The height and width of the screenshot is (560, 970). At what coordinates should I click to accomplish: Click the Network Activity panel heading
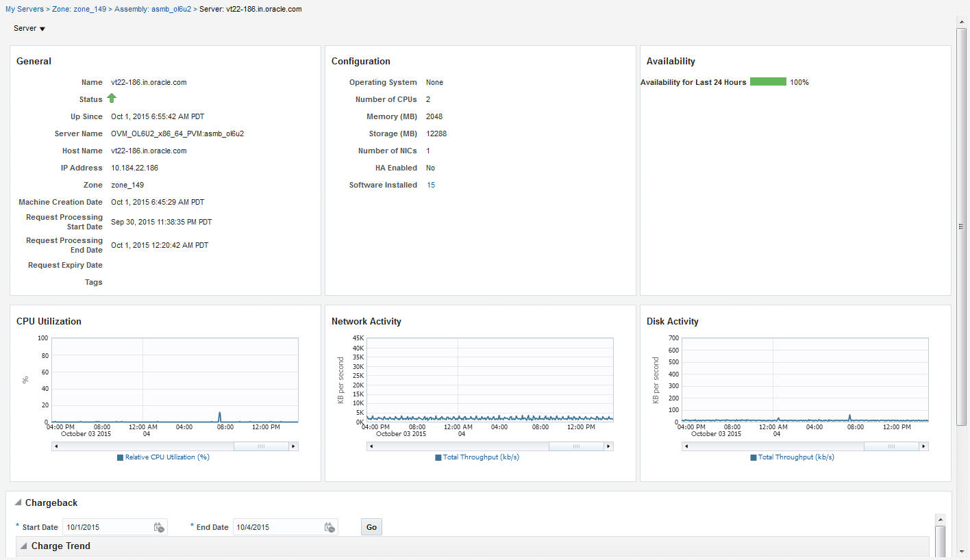[x=366, y=321]
